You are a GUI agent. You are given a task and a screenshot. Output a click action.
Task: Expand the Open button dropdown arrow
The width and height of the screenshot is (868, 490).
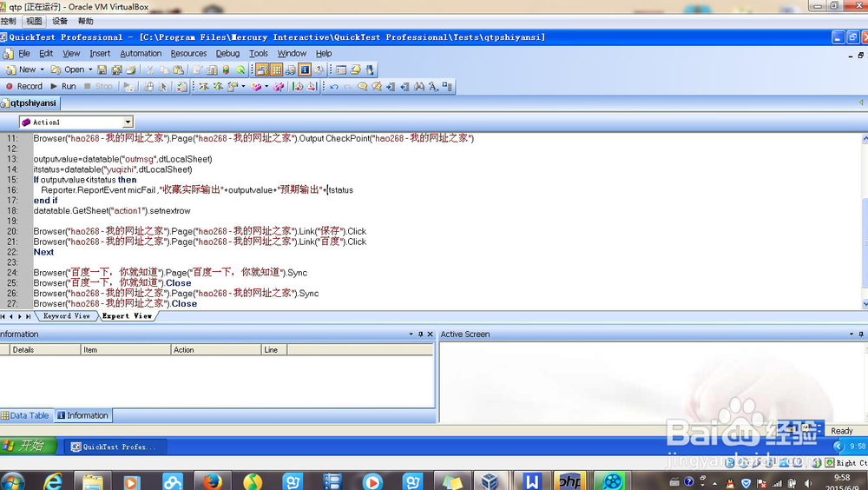90,70
